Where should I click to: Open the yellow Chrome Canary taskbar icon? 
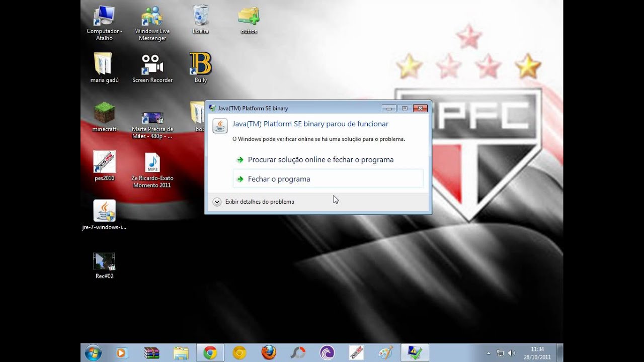coord(239,353)
